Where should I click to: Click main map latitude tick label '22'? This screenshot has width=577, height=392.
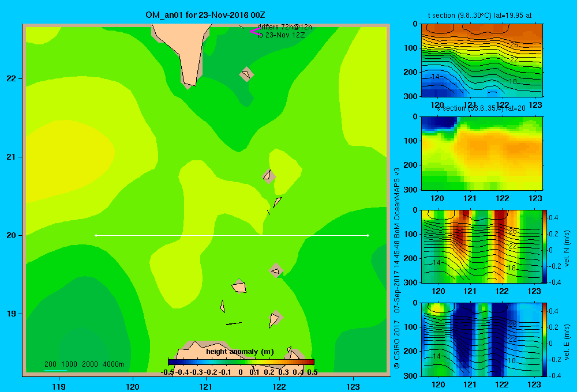click(12, 78)
